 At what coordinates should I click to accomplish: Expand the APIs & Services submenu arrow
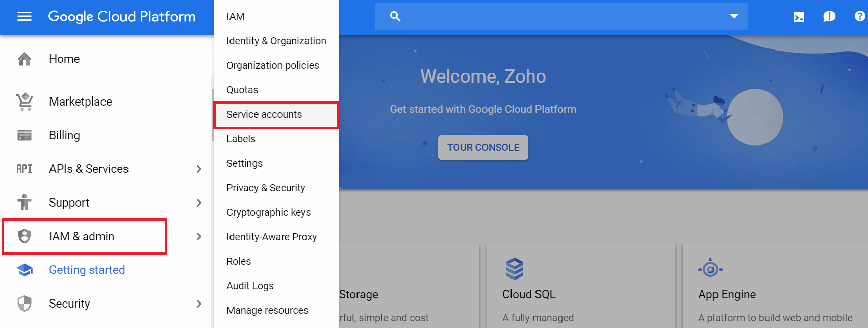[199, 169]
